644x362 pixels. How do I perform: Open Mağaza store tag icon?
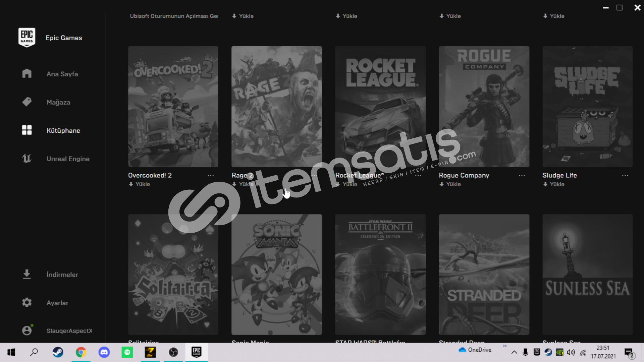tap(27, 102)
